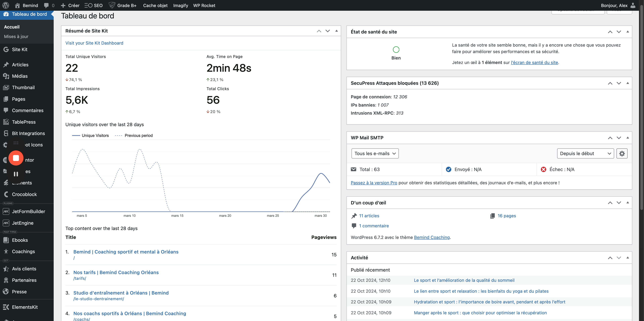Click the Bonjour, Alex account text
The image size is (644, 321).
(x=614, y=5)
